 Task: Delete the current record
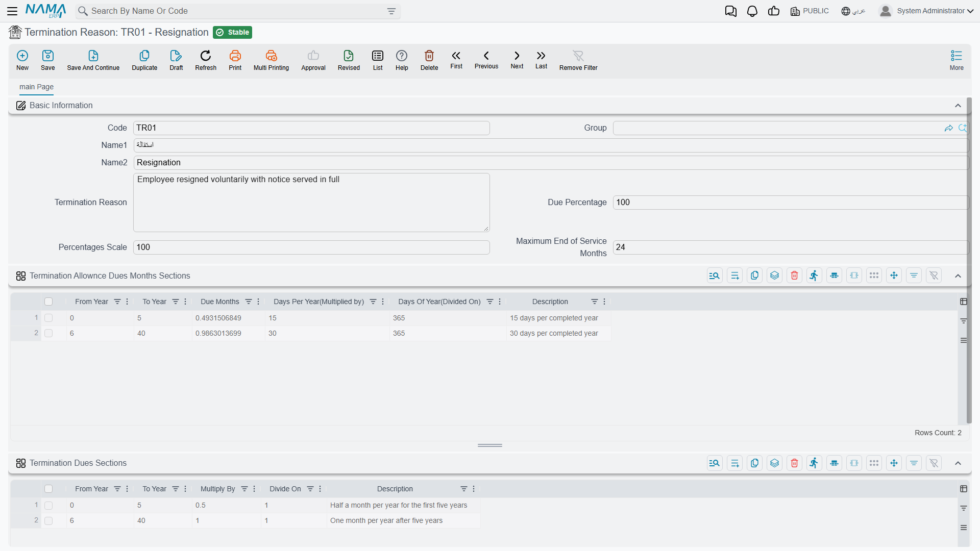(429, 60)
